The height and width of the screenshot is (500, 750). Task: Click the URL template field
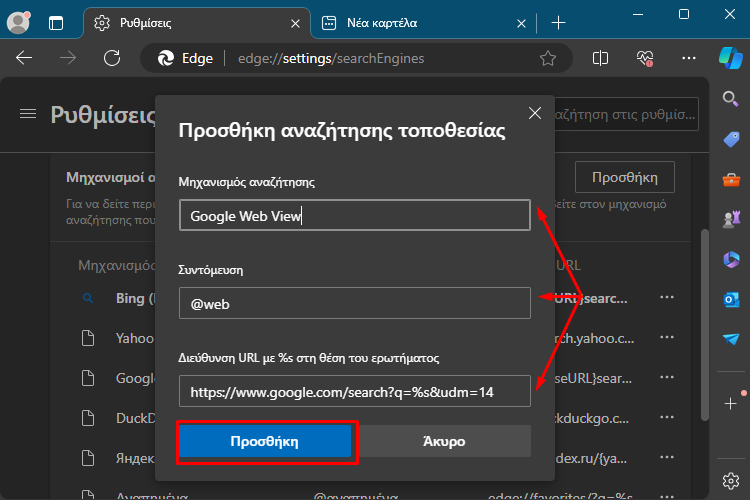(x=355, y=391)
